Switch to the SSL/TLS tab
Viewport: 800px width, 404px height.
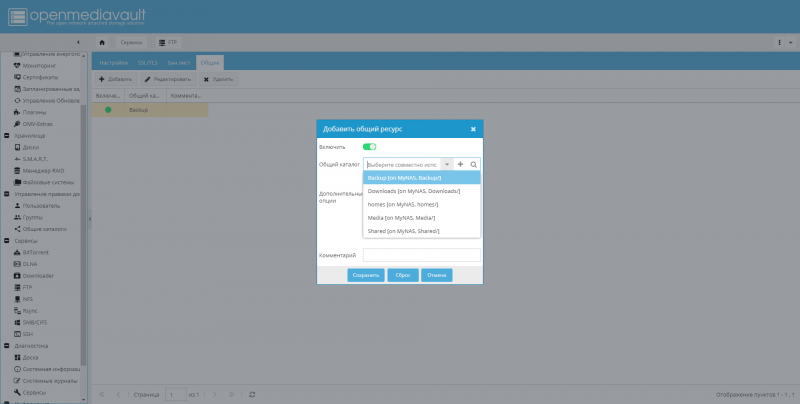pos(147,63)
